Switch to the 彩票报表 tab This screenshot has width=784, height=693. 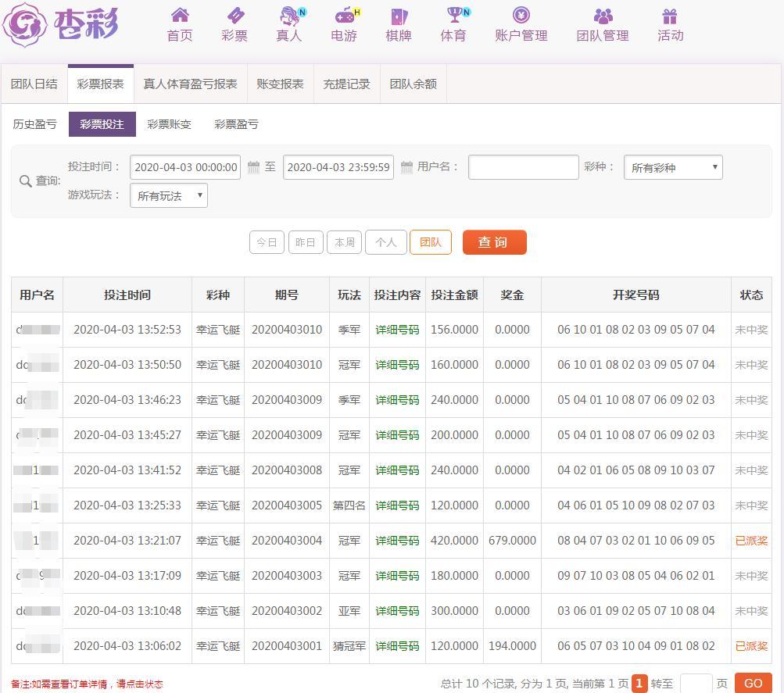(x=101, y=84)
